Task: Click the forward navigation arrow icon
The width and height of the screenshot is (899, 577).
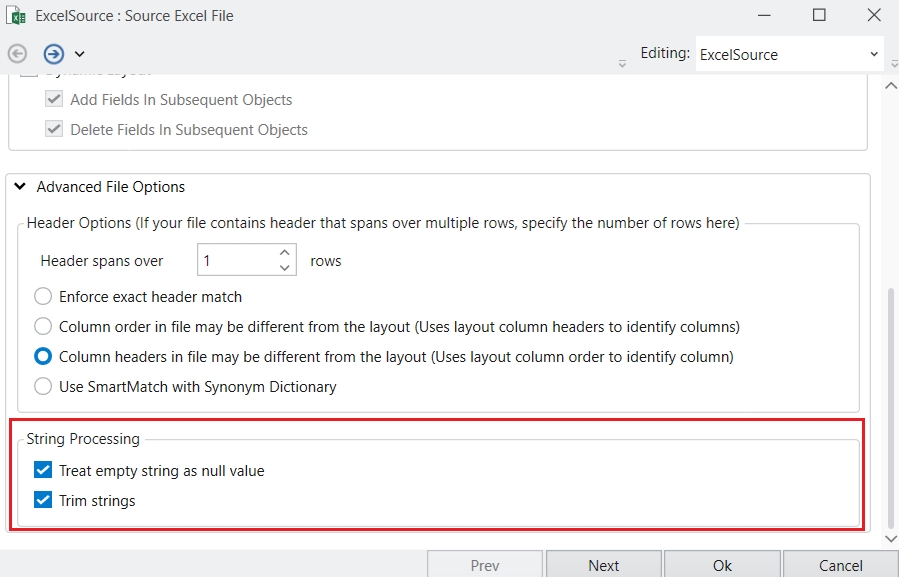Action: 54,54
